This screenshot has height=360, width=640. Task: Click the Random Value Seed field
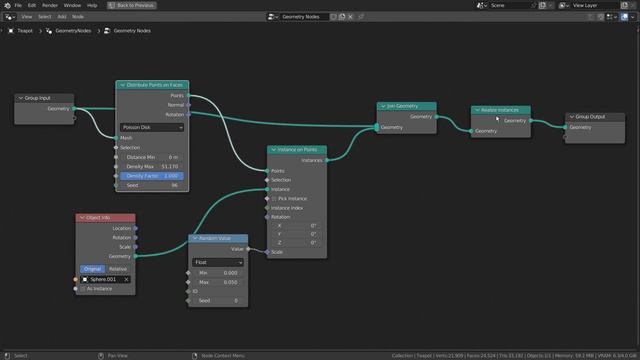218,300
